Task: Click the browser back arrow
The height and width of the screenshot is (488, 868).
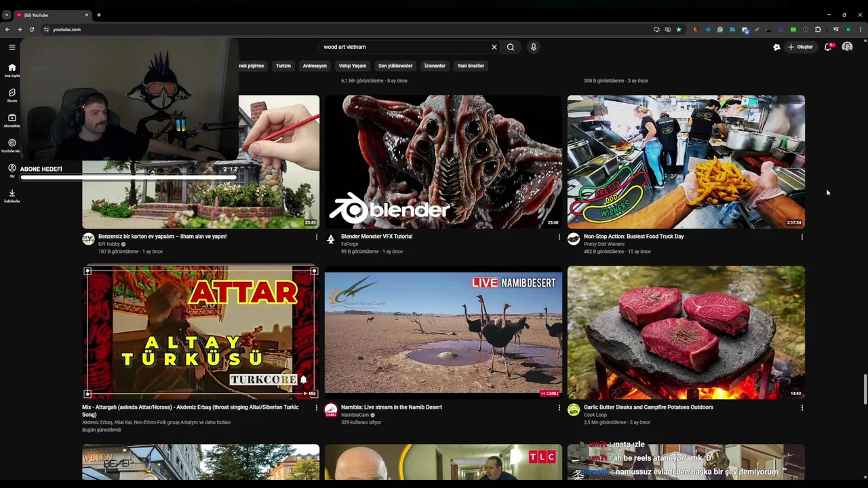Action: 7,29
